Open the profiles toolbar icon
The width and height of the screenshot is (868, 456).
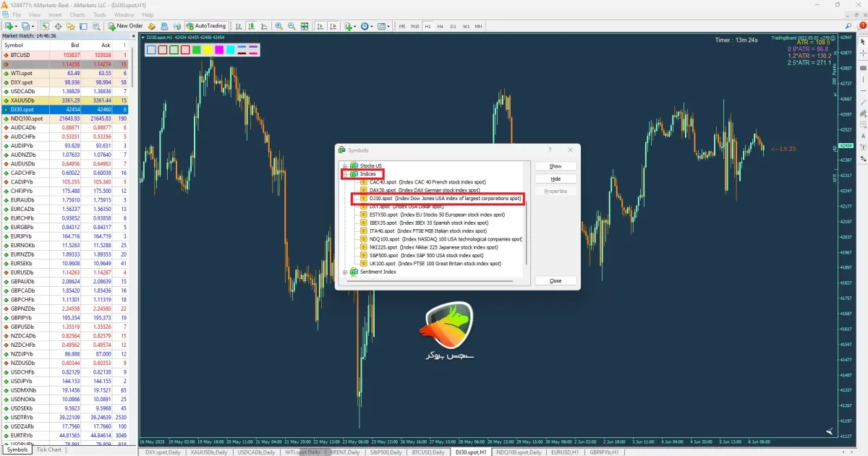click(27, 26)
